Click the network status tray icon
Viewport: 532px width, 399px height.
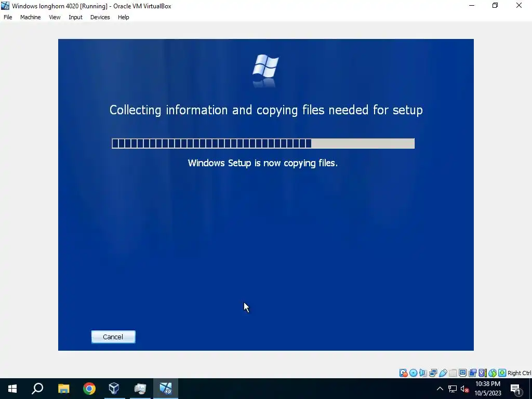(453, 389)
